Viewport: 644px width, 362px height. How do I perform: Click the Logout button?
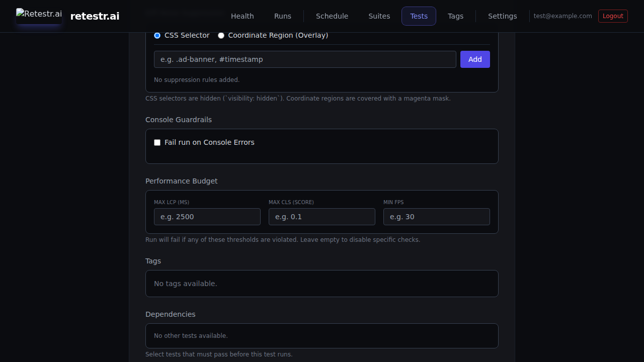[x=613, y=16]
